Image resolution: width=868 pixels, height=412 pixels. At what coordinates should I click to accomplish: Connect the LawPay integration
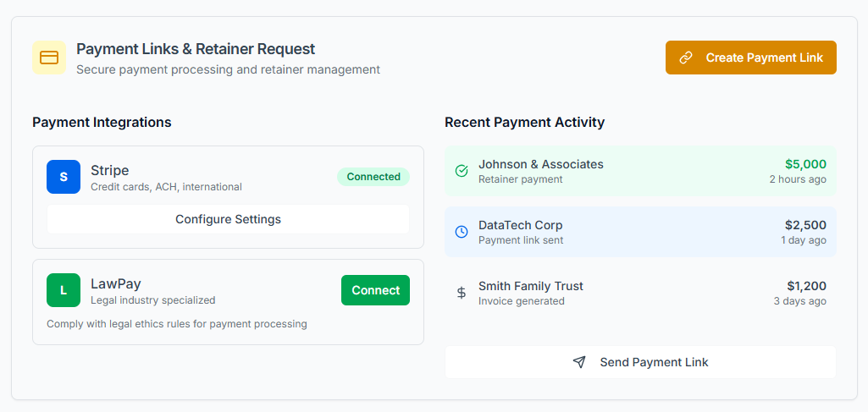click(x=375, y=290)
